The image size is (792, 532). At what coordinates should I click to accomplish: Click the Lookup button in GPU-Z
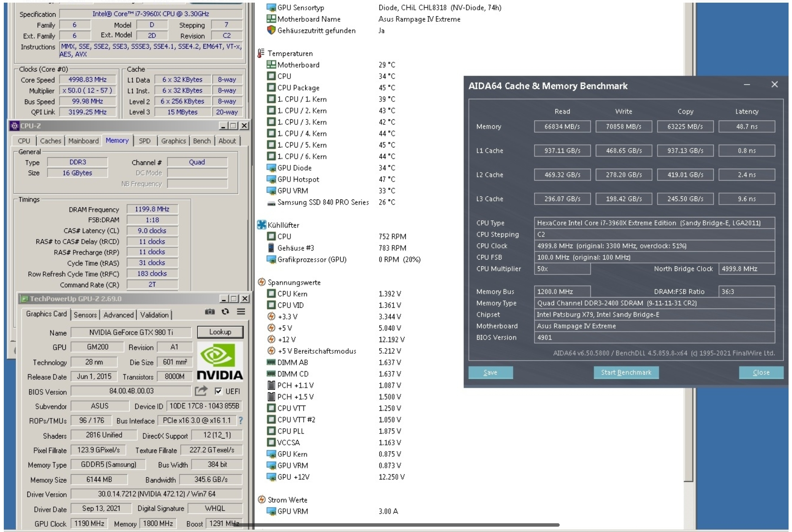(220, 332)
